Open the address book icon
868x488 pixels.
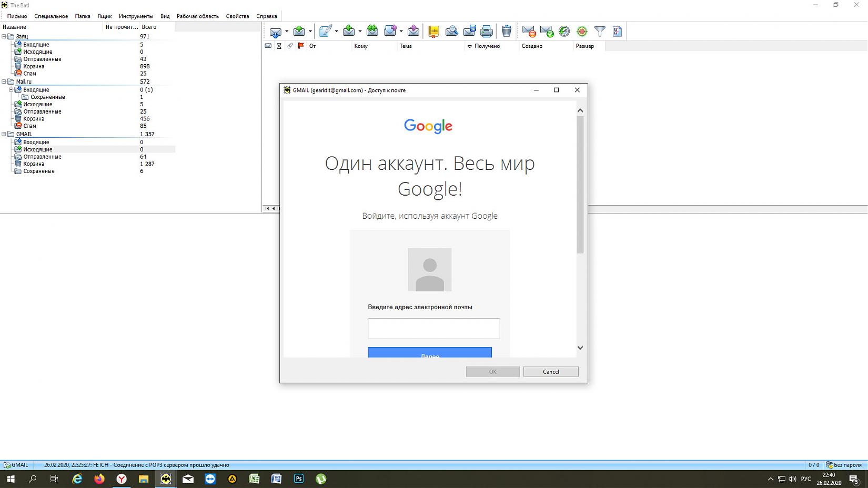[433, 32]
